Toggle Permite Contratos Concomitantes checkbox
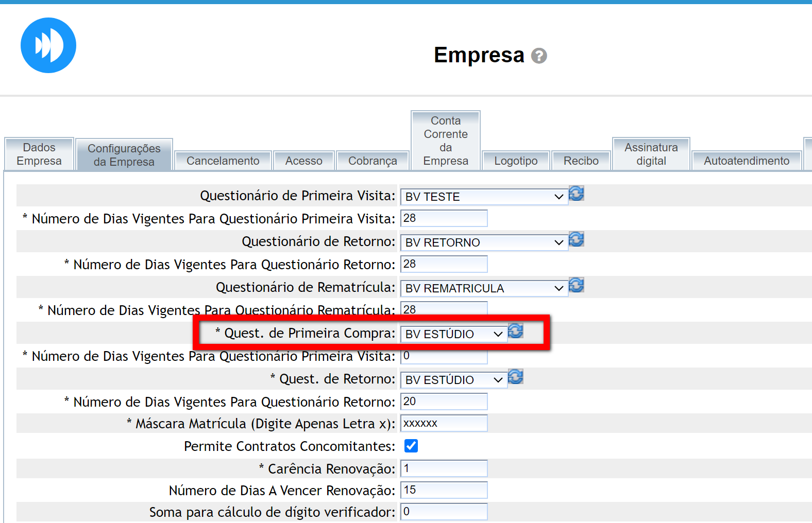 click(x=411, y=446)
